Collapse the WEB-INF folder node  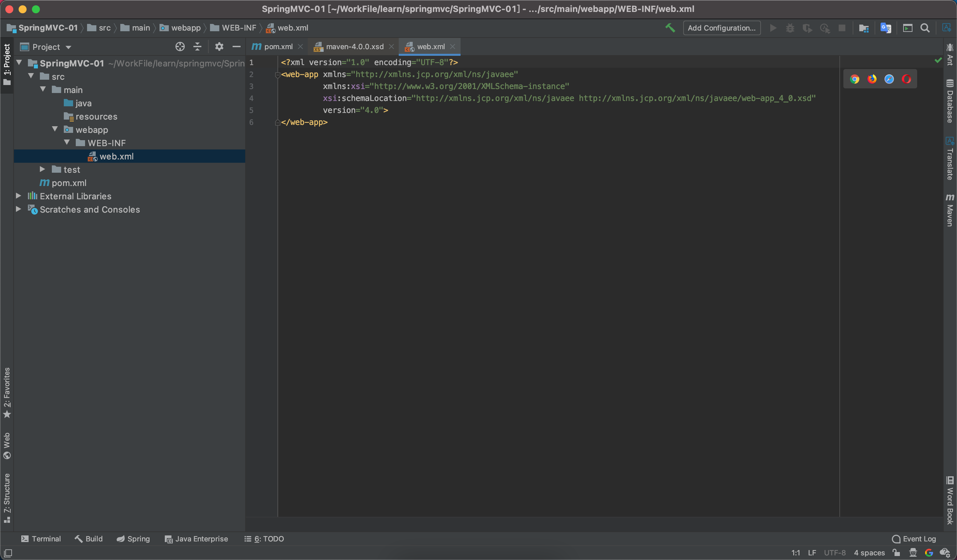(x=67, y=142)
